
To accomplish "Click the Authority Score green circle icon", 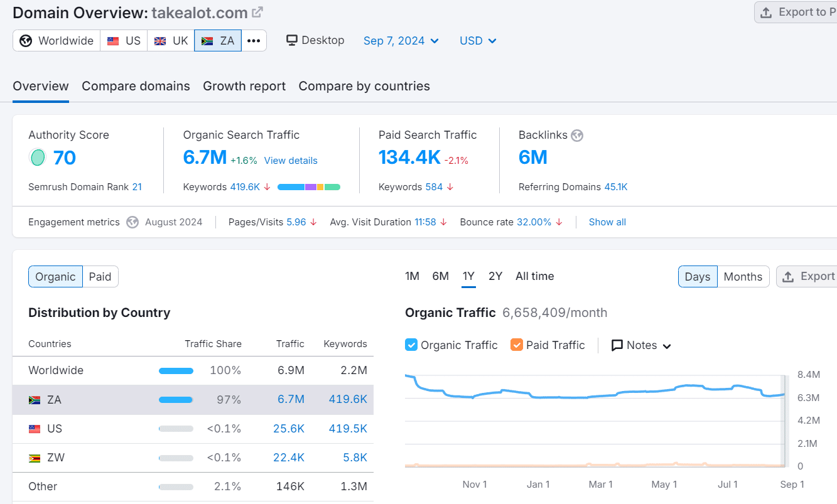I will [38, 158].
